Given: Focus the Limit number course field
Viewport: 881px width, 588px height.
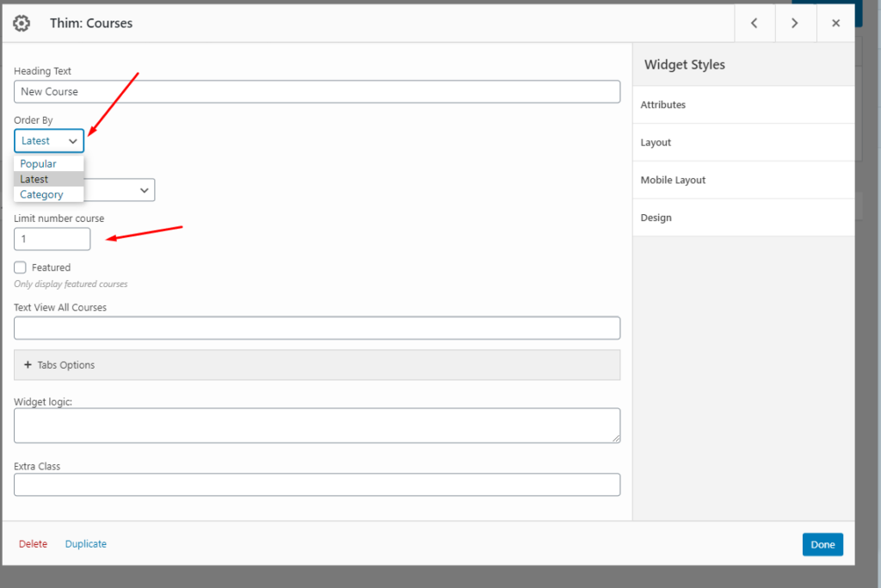Looking at the screenshot, I should click(x=52, y=239).
